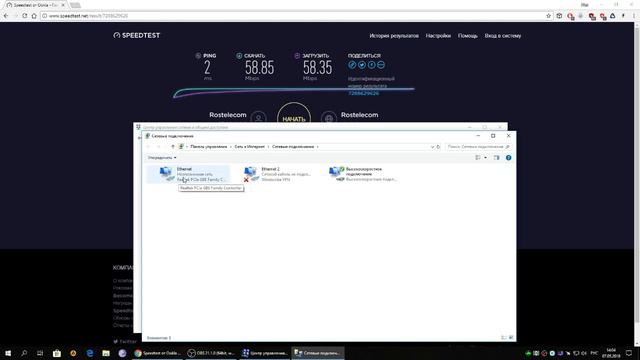
Task: Click the right Rostelecom server label
Action: 360,115
